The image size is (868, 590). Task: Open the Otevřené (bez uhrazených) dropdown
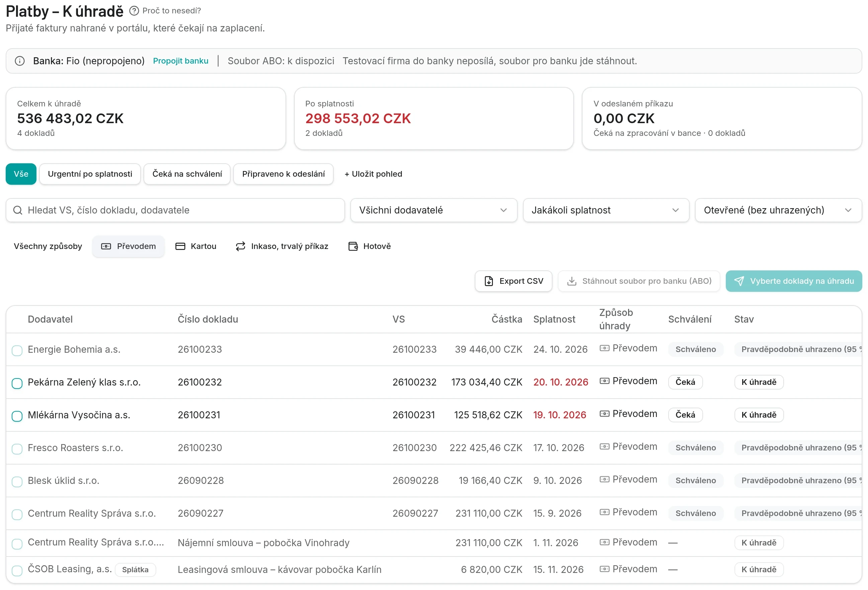point(778,210)
